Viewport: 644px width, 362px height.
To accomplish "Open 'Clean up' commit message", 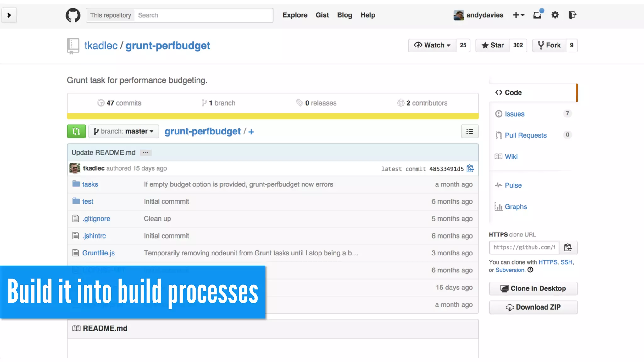I will pos(157,219).
